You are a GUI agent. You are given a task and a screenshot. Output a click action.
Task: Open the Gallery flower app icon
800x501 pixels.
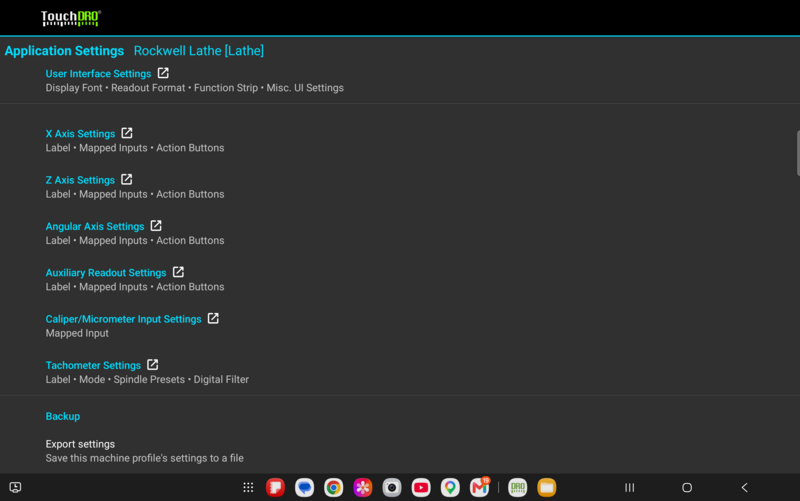(x=363, y=488)
